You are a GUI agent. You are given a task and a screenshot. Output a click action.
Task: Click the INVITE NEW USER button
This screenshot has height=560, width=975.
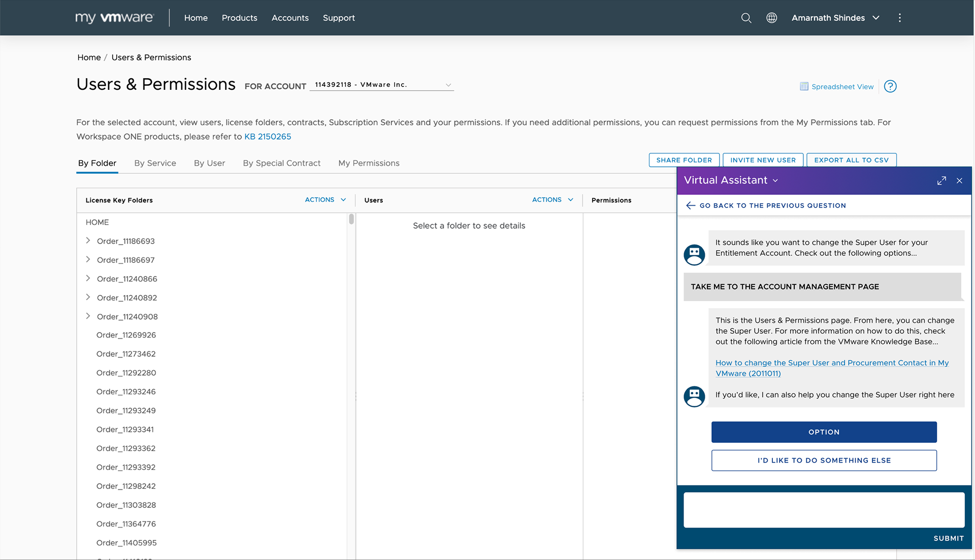pos(763,160)
